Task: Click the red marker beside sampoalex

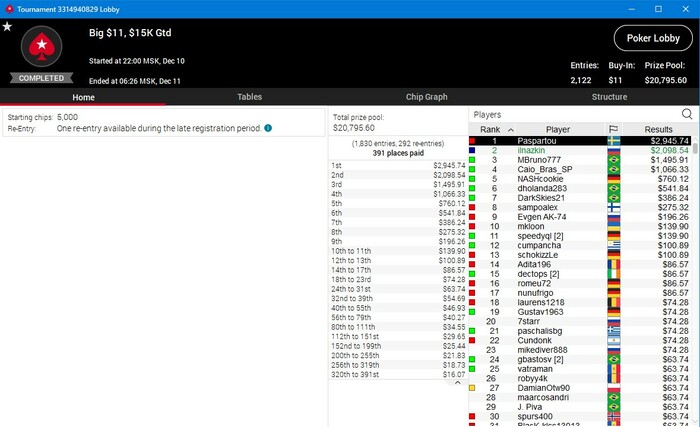Action: tap(472, 207)
